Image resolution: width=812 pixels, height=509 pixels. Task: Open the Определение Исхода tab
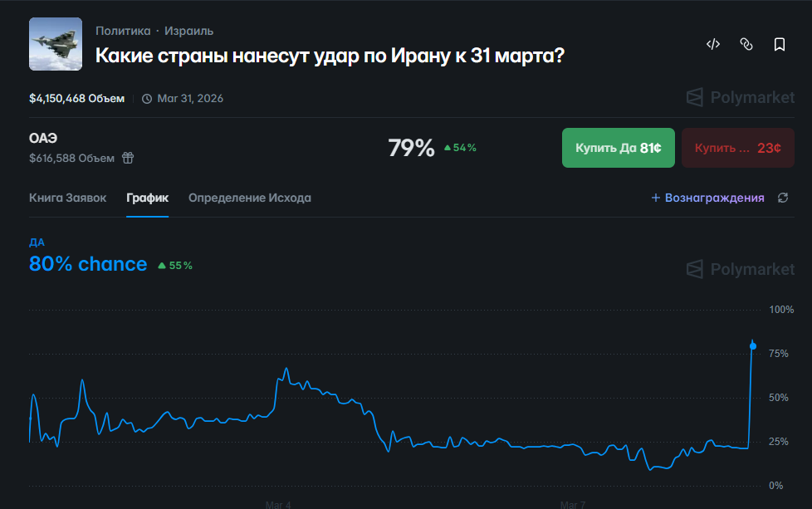250,198
